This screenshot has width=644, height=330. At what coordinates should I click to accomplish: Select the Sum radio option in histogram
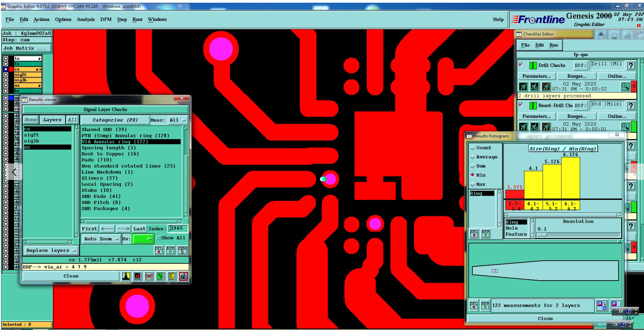pos(473,166)
